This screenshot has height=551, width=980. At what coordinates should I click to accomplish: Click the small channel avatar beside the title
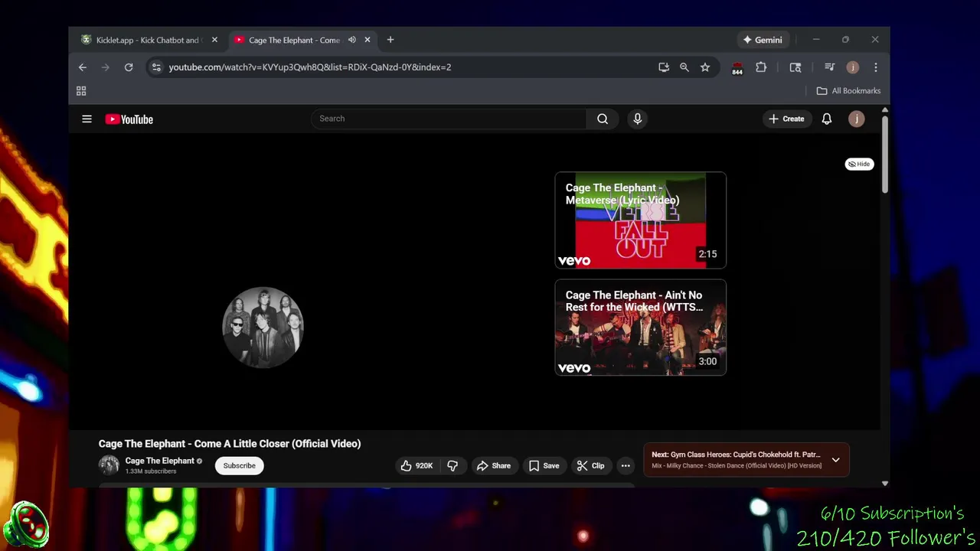pos(109,465)
